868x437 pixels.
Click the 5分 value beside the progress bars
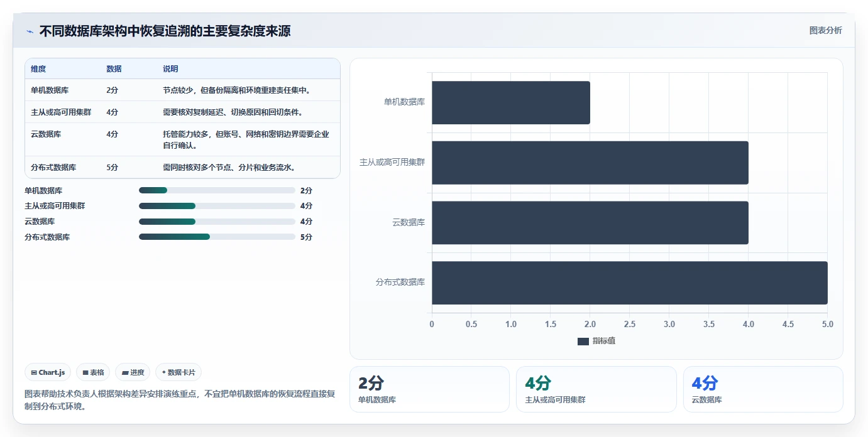[x=306, y=237]
